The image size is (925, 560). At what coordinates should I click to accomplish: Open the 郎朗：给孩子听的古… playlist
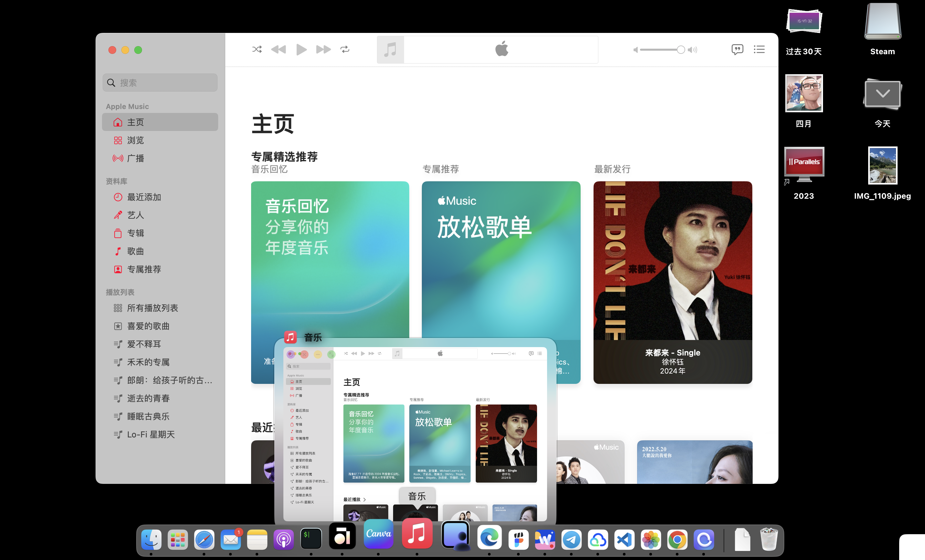[x=160, y=380]
